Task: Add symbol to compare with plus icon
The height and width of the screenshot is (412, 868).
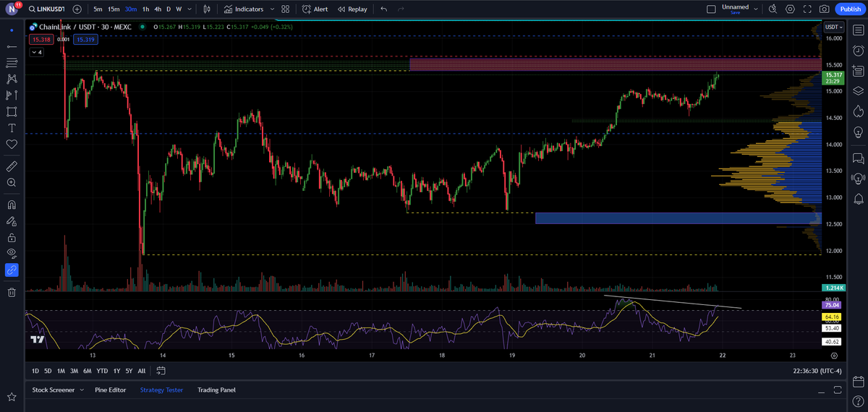Action: 77,9
